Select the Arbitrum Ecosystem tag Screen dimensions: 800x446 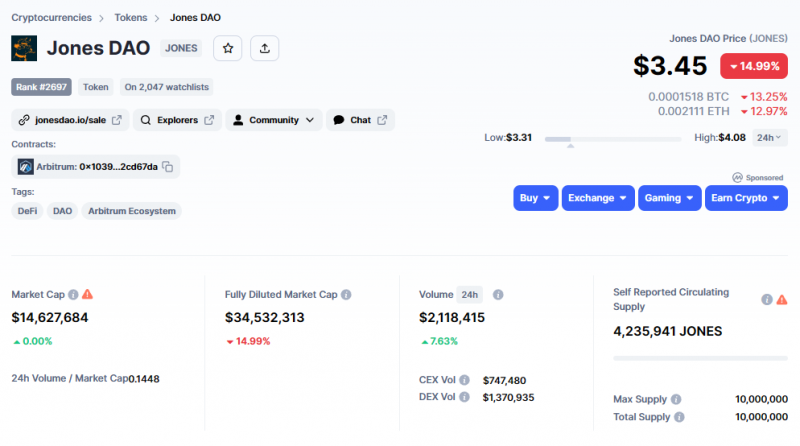(x=132, y=211)
